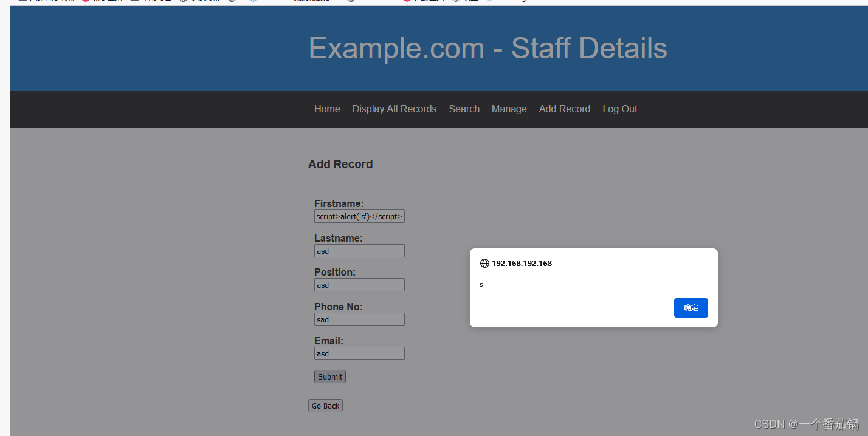Image resolution: width=868 pixels, height=436 pixels.
Task: Select the Add Record nav link
Action: point(565,109)
